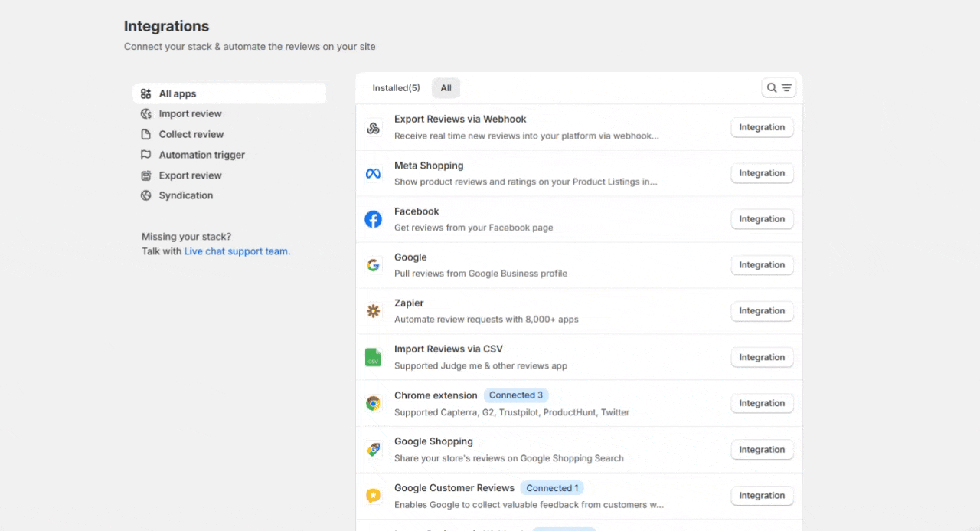Open the search and filter control
Viewport: 980px width, 531px height.
point(779,88)
